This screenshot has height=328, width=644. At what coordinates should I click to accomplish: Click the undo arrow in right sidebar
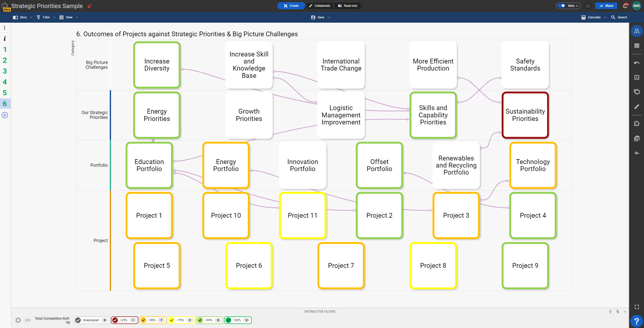[x=637, y=63]
